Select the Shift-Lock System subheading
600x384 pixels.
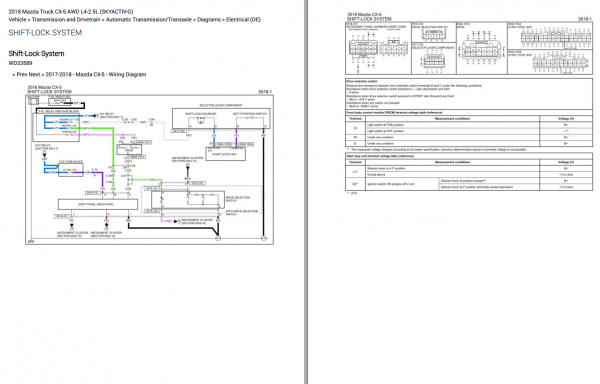36,54
